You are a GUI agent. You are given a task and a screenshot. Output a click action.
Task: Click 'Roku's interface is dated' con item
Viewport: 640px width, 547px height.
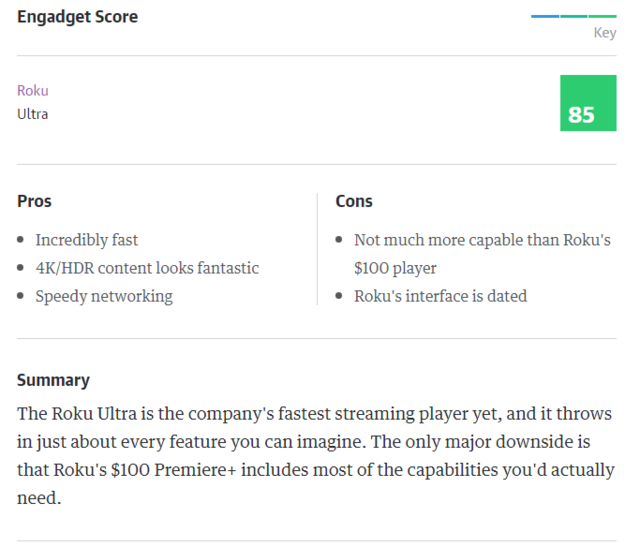[440, 296]
